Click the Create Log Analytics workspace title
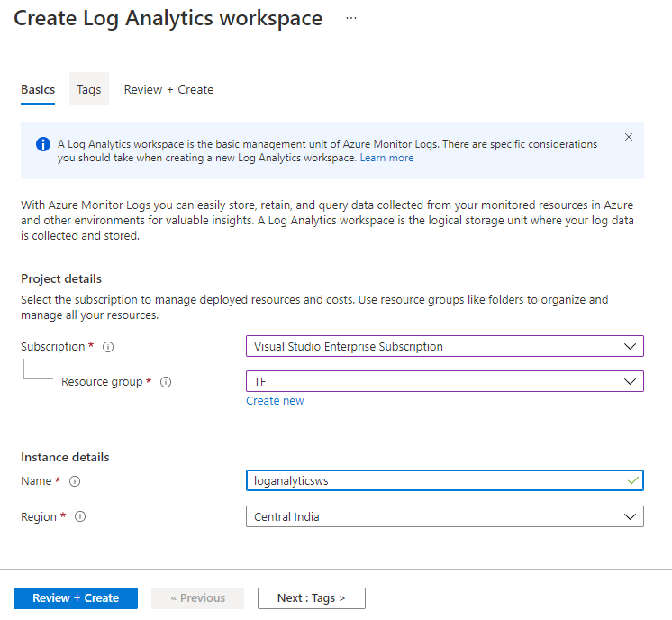The width and height of the screenshot is (672, 620). (x=168, y=18)
